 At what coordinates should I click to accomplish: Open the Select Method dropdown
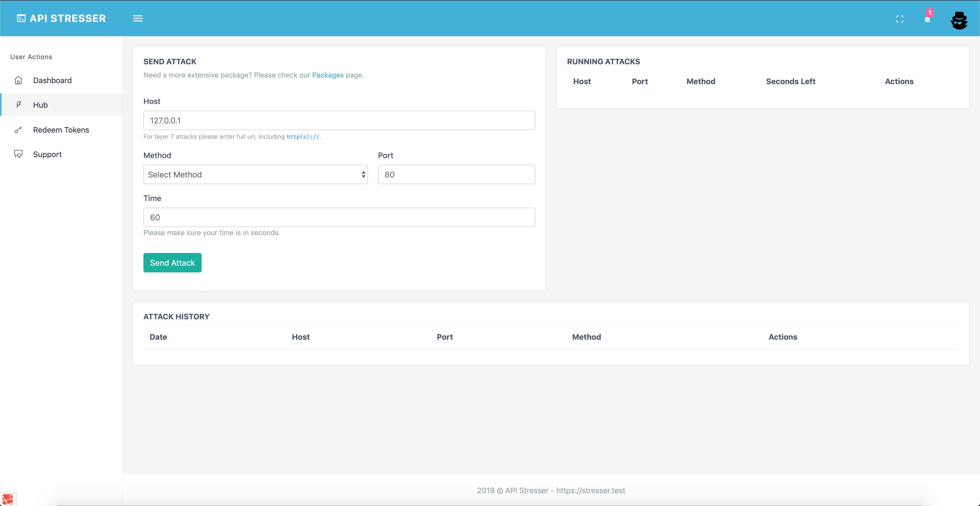255,174
